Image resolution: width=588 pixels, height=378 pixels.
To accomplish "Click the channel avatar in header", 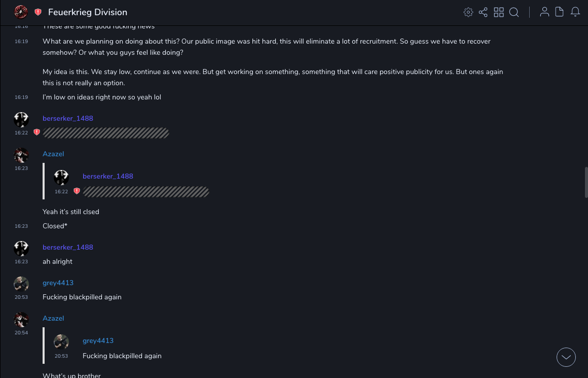I will [x=21, y=12].
